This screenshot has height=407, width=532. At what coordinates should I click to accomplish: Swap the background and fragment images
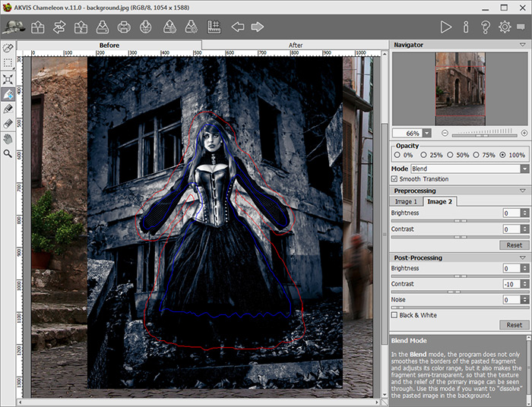pos(59,27)
